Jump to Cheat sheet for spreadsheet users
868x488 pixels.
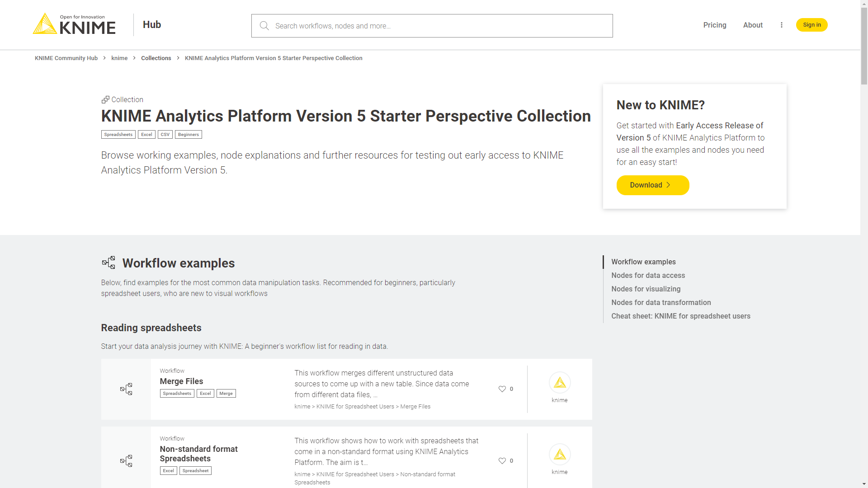[x=680, y=316]
